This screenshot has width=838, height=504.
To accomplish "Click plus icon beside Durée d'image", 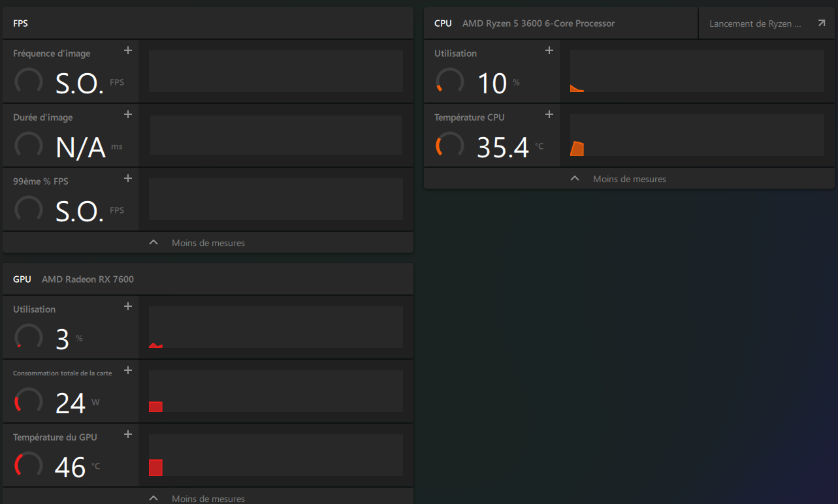I will click(x=128, y=114).
